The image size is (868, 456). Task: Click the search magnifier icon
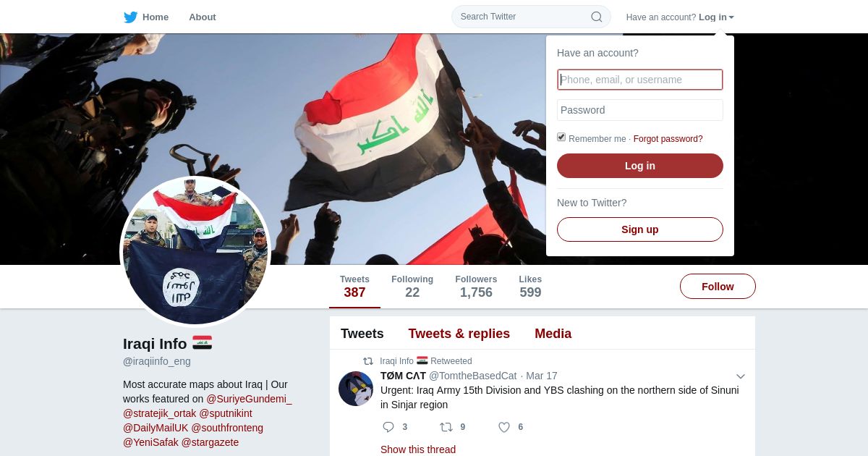(x=597, y=17)
